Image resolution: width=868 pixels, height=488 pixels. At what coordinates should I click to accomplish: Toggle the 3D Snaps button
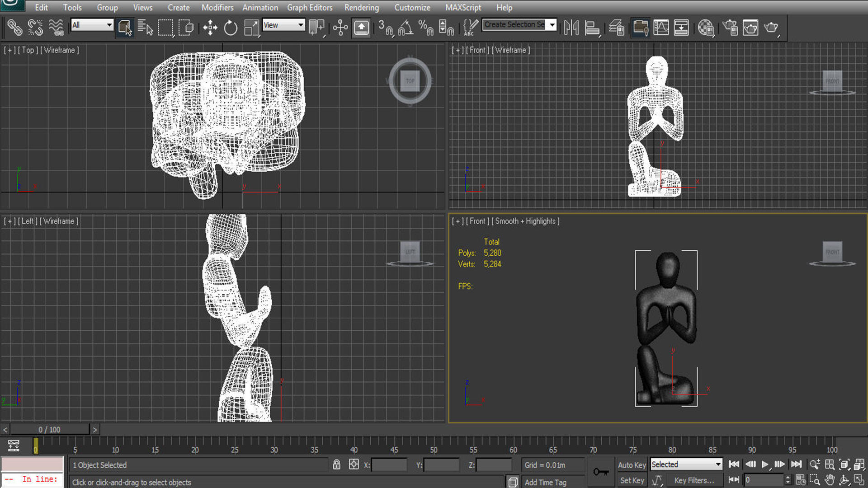click(x=385, y=28)
